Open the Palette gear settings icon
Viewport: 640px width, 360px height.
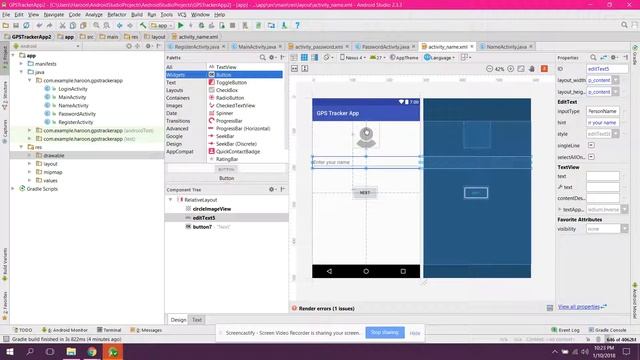click(272, 58)
